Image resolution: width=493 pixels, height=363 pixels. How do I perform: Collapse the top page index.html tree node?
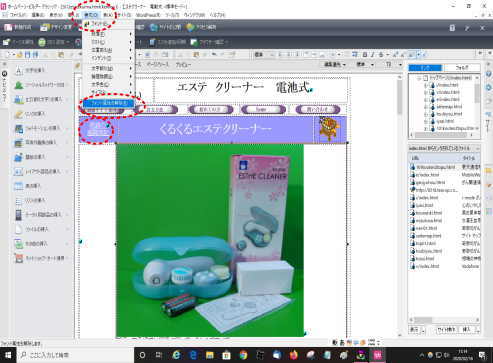(x=419, y=78)
